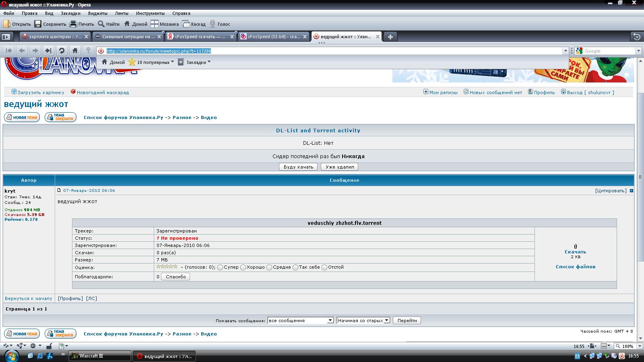
Task: Click the Wand password key button
Action: pos(88,51)
